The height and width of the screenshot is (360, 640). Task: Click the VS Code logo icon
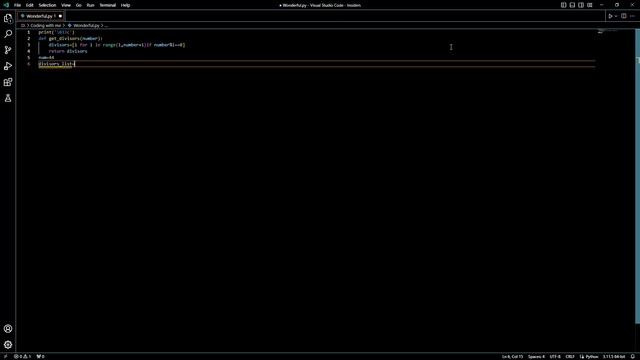pos(6,5)
